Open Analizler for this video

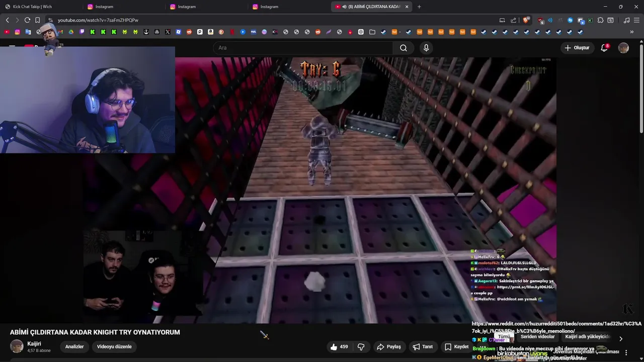[74, 346]
